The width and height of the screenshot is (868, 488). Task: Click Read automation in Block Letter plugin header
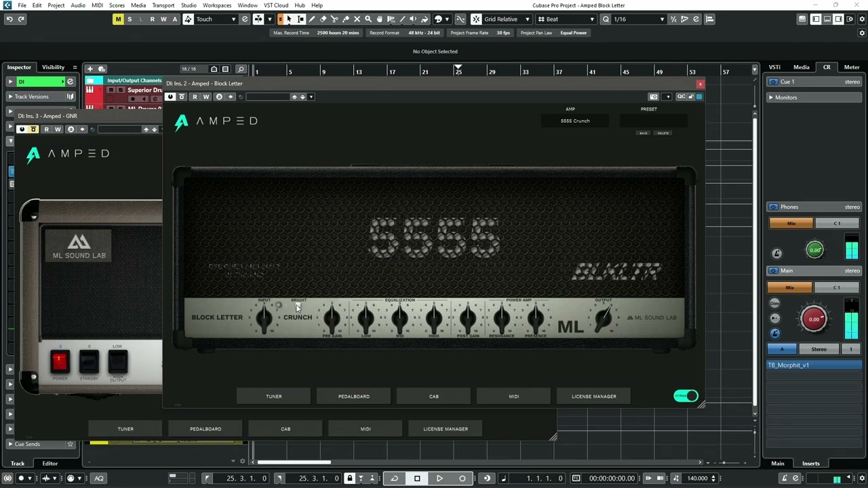coord(195,97)
